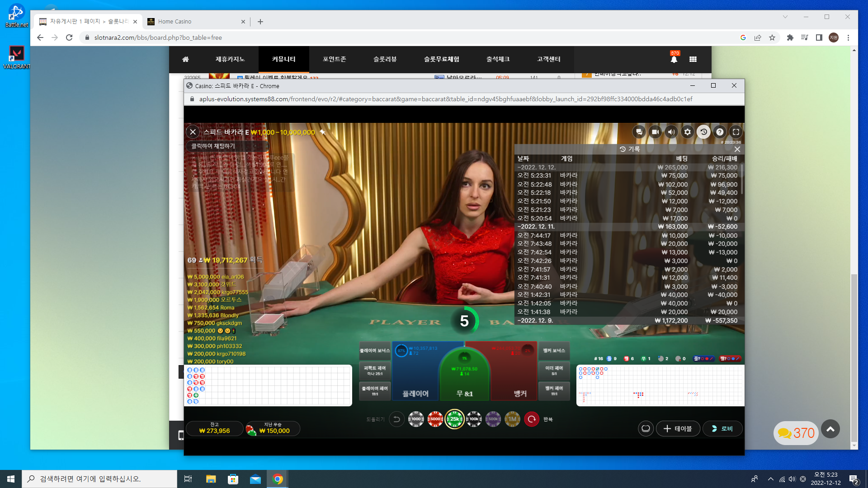Open the 커뮤니티 menu

click(284, 59)
